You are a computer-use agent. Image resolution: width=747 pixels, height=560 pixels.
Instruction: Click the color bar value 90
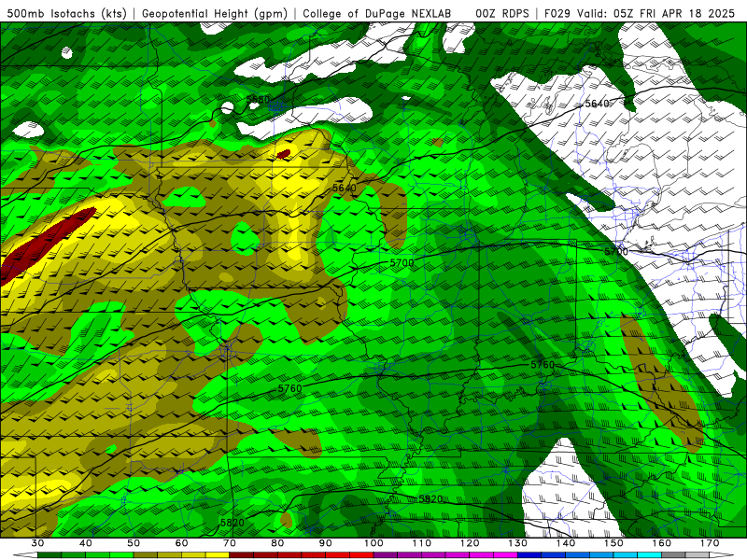point(325,543)
